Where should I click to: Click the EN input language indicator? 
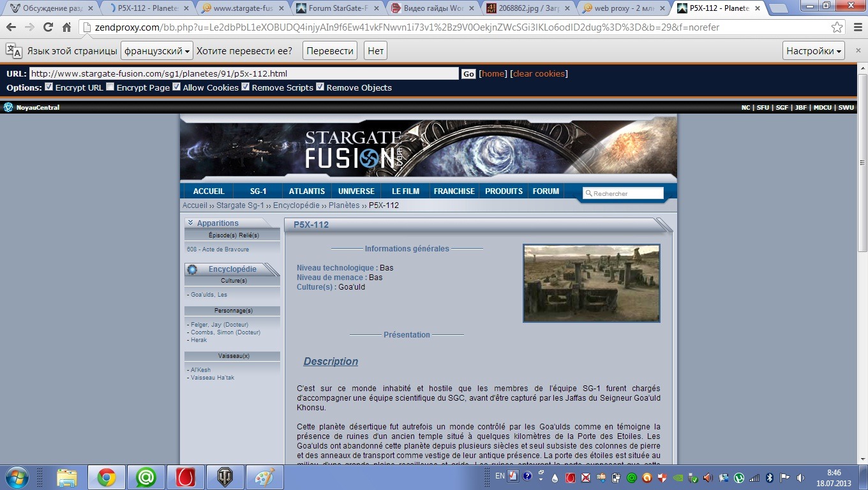(x=500, y=477)
